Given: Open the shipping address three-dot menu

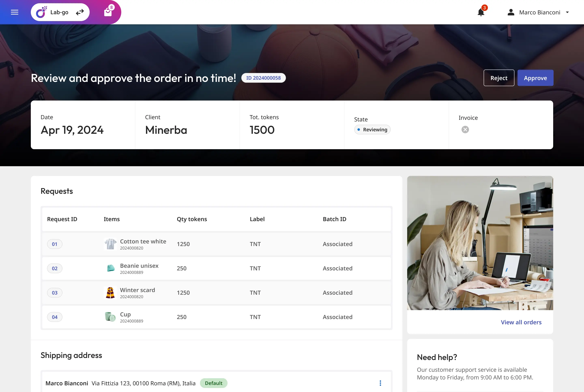Looking at the screenshot, I should pos(380,383).
